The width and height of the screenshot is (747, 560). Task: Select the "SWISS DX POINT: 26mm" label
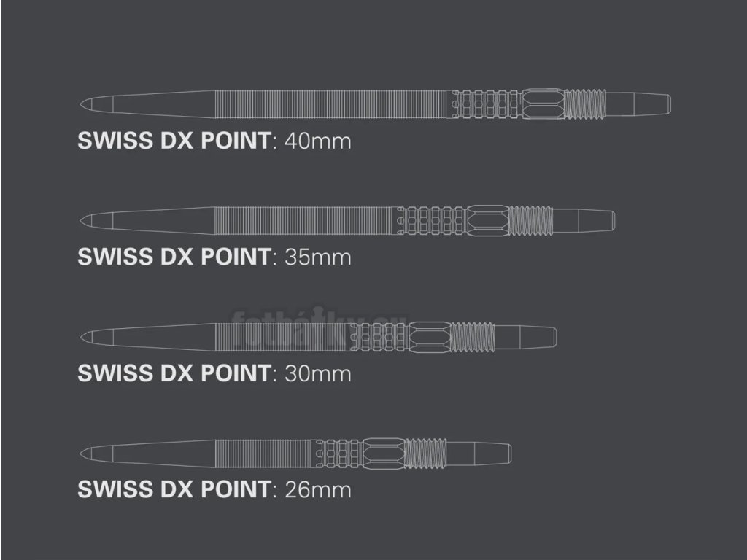[x=214, y=489]
